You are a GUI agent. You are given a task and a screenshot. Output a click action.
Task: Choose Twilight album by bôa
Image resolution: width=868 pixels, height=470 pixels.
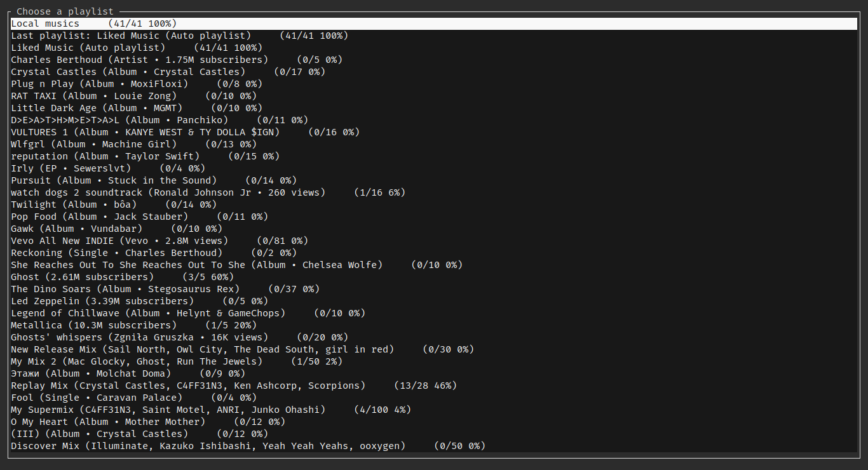pos(434,205)
